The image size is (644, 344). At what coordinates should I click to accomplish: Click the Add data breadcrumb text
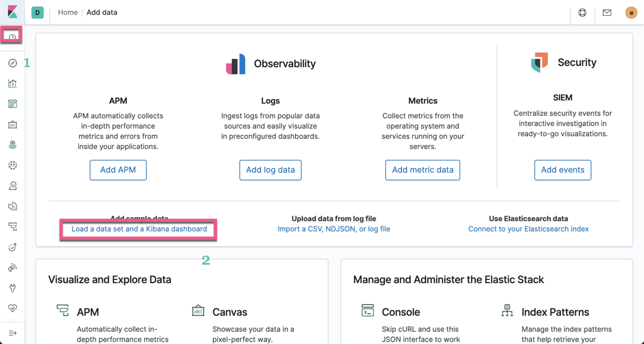[x=102, y=12]
